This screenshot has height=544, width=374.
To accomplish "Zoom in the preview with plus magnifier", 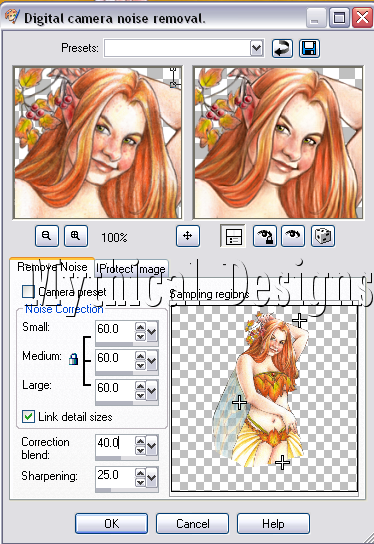I will [x=76, y=236].
